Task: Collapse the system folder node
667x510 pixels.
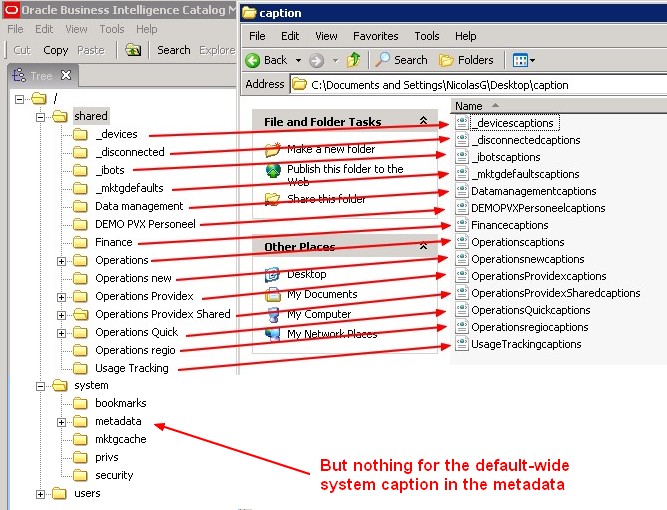Action: coord(40,386)
